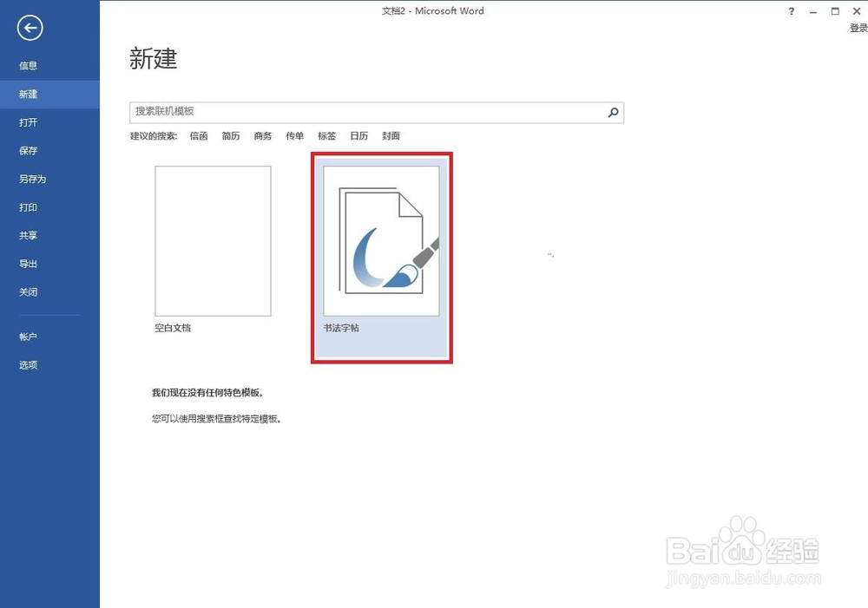Switch to the 帐户 account section
868x608 pixels.
point(28,337)
